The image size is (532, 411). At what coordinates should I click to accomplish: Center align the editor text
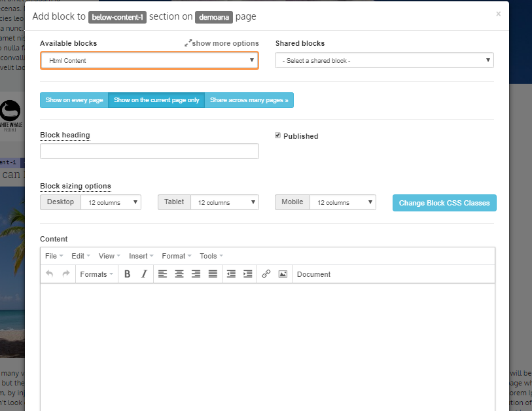coord(179,274)
